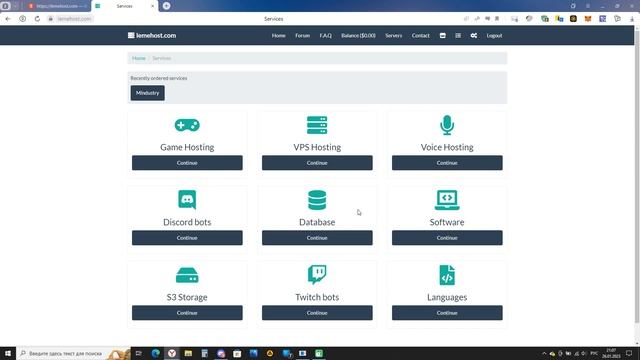
Task: Click the VPS Hosting title text
Action: tap(317, 147)
